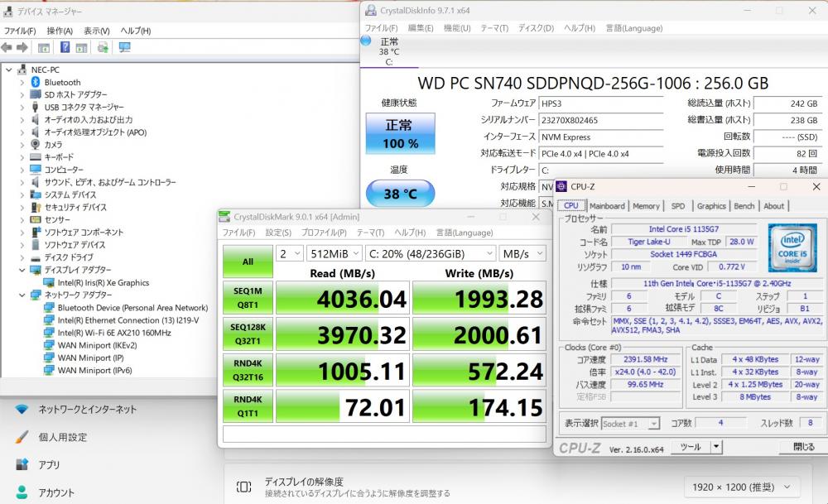
Task: Click the 正常 100% health status button
Action: point(400,133)
